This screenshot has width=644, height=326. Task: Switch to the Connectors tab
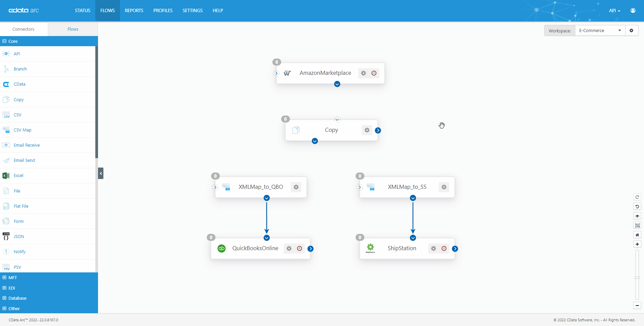[x=24, y=29]
